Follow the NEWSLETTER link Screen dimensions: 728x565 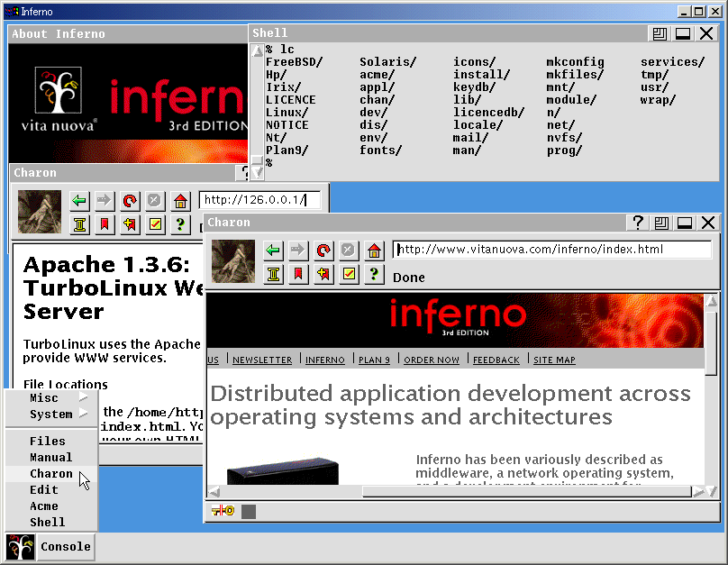[x=262, y=360]
